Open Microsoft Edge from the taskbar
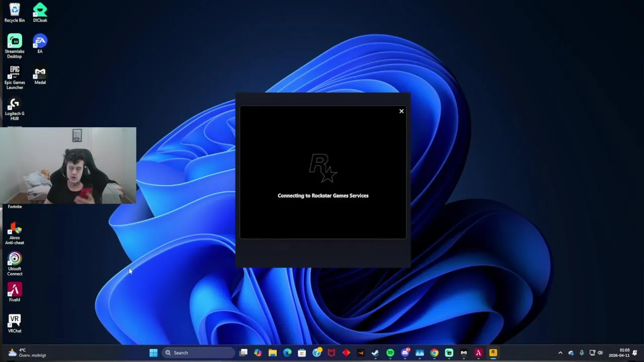 (287, 353)
